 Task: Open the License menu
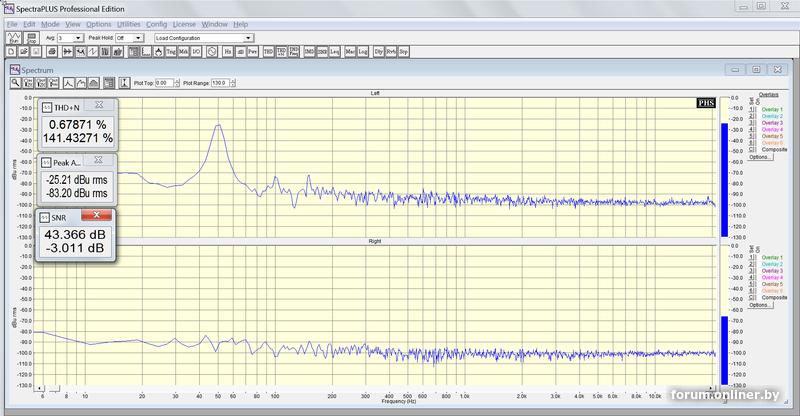(184, 24)
